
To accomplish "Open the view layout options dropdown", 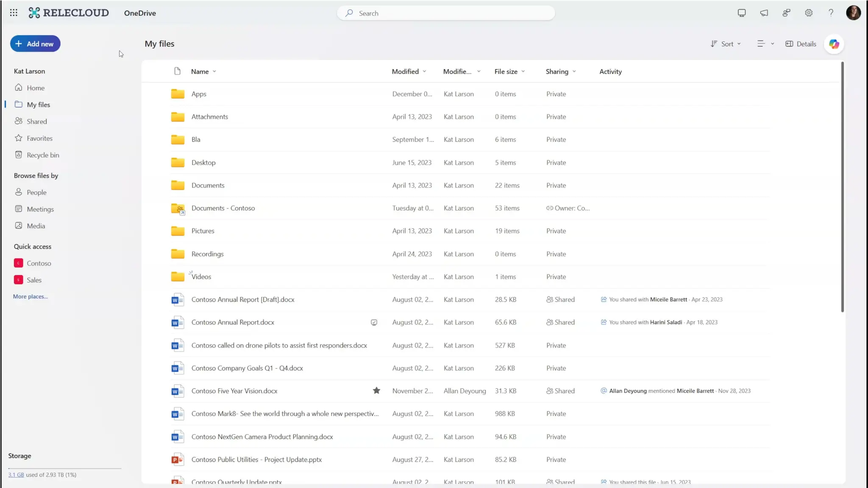I will coord(765,44).
